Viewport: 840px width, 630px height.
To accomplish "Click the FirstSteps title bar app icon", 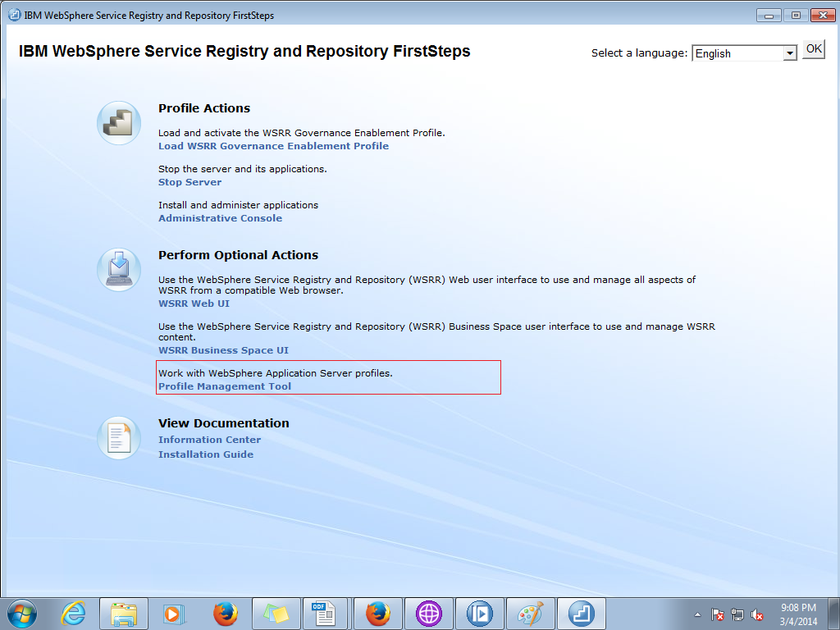I will 14,15.
